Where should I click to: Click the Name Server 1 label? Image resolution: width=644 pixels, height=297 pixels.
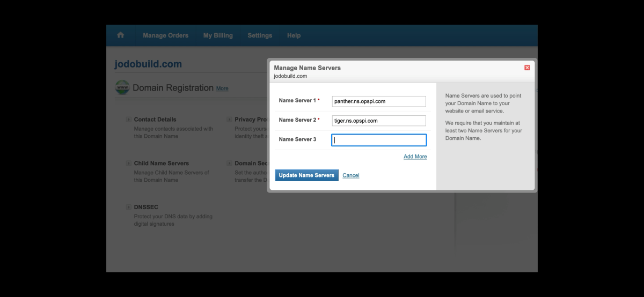point(297,101)
